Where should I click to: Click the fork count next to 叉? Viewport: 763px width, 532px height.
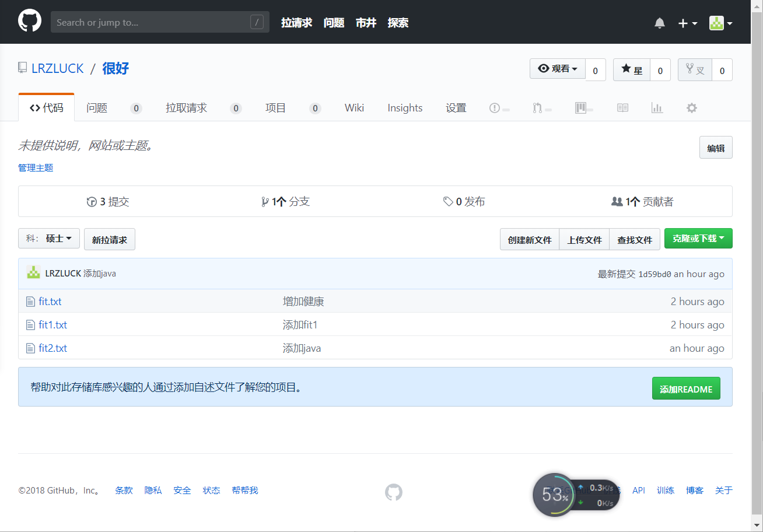click(722, 71)
